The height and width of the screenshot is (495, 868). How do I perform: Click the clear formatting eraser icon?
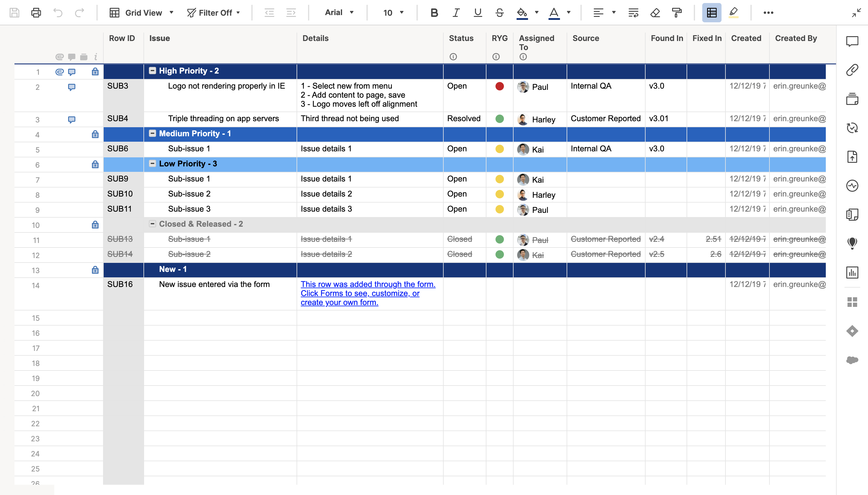pyautogui.click(x=655, y=13)
